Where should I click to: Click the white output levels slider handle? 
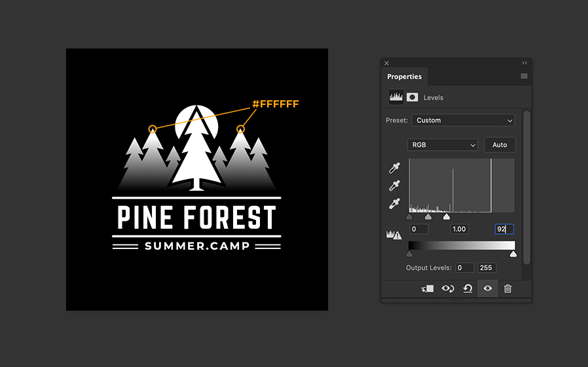[x=513, y=254]
